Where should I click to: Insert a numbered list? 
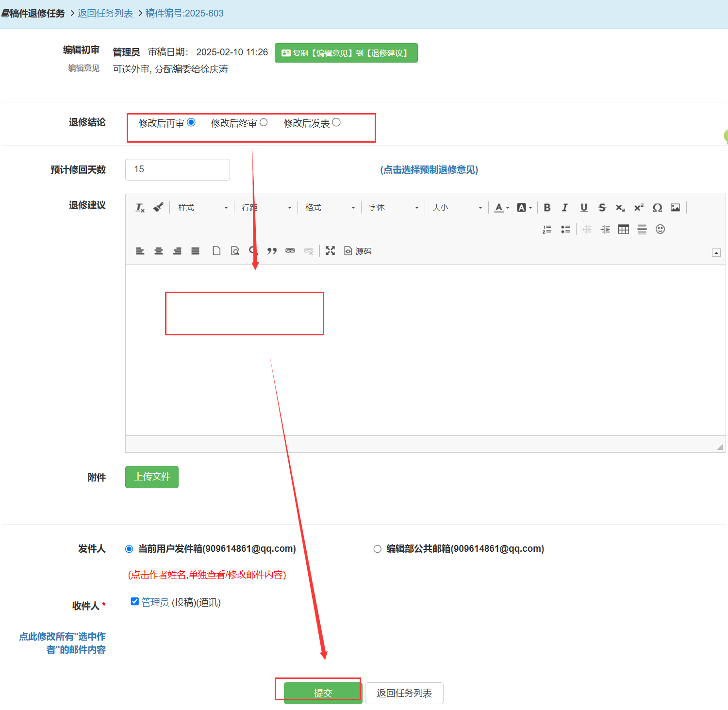[547, 230]
